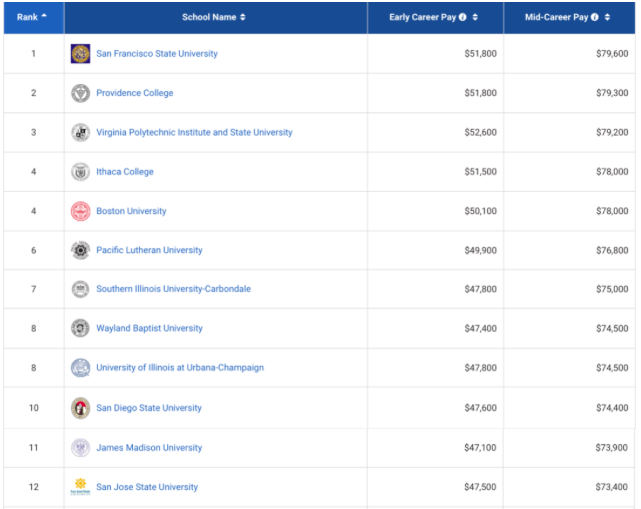Click the Mid-Career Pay info icon
641x509 pixels.
595,17
